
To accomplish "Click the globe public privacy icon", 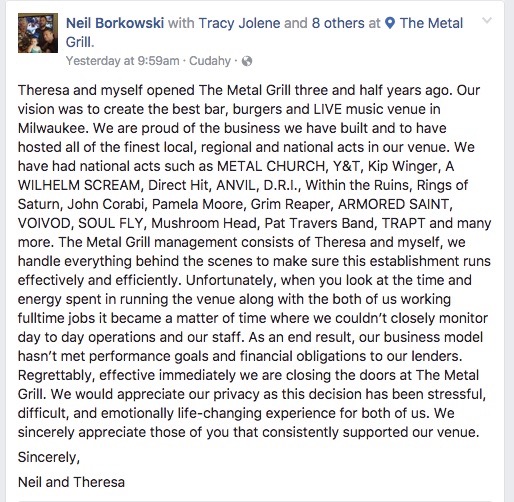I will pyautogui.click(x=247, y=61).
